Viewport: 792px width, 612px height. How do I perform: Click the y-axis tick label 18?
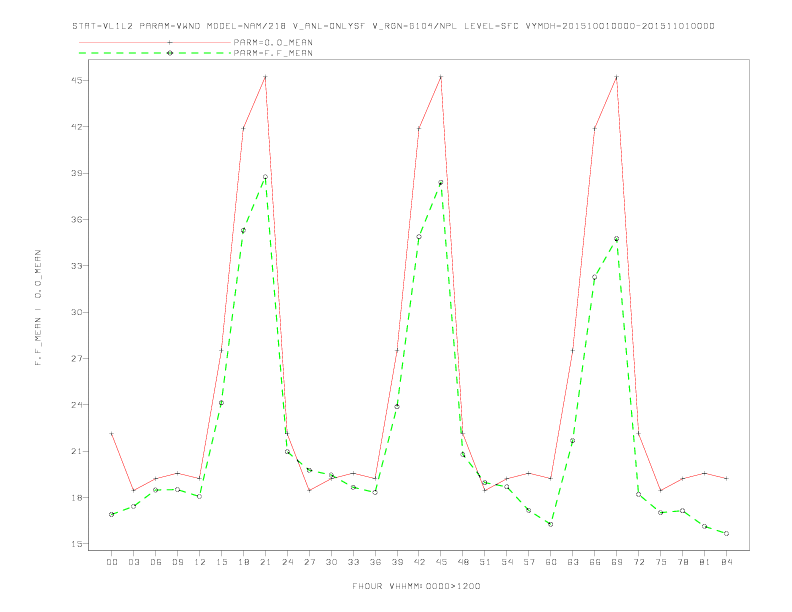point(77,497)
